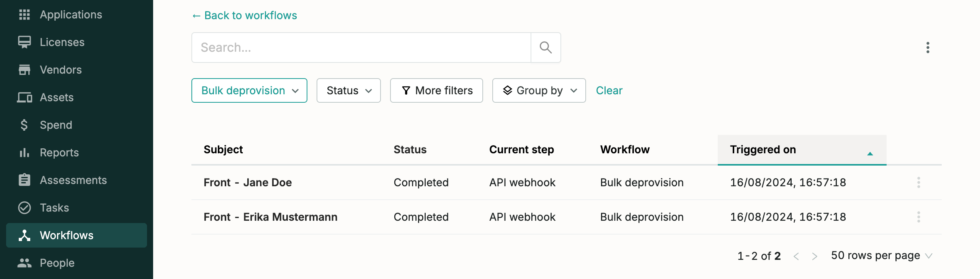980x279 pixels.
Task: Go to previous page arrow
Action: pyautogui.click(x=796, y=256)
